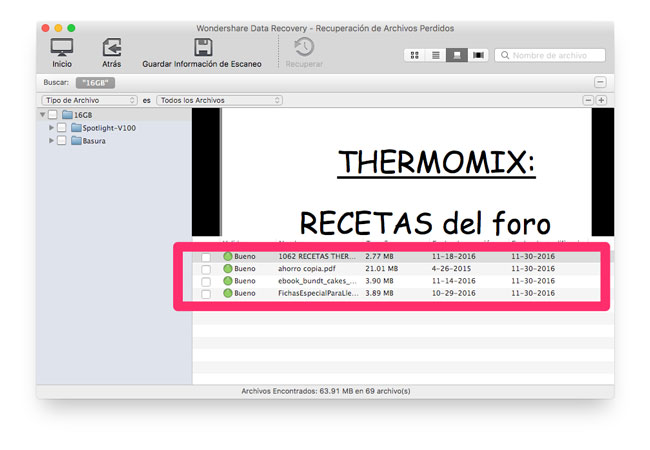Add filter rule with plus button
This screenshot has width=650, height=450.
[601, 100]
